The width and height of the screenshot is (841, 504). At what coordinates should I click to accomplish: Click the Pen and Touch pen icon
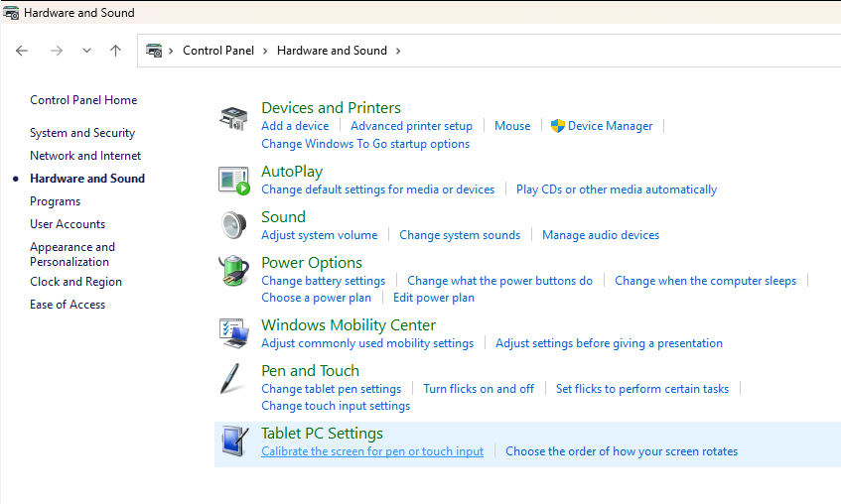coord(232,379)
